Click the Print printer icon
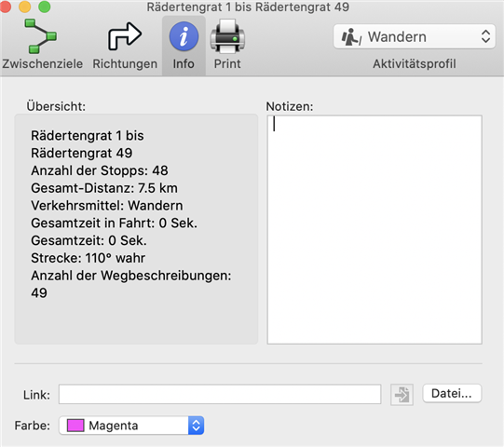 tap(227, 36)
